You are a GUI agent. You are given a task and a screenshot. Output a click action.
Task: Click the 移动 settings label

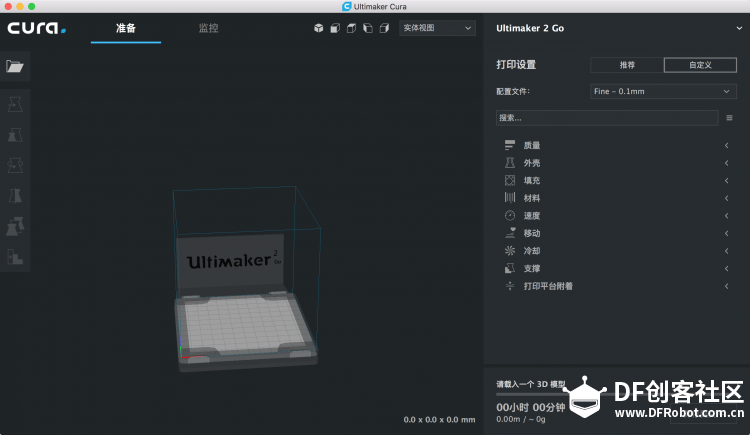pos(531,233)
